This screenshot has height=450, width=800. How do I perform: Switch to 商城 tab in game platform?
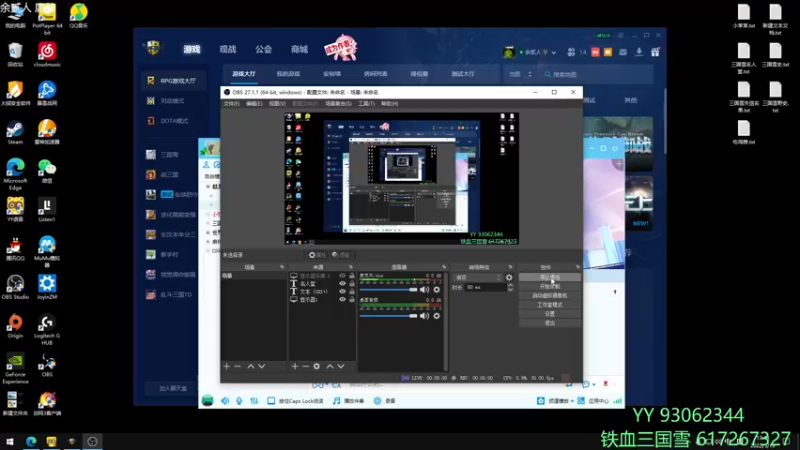point(299,49)
